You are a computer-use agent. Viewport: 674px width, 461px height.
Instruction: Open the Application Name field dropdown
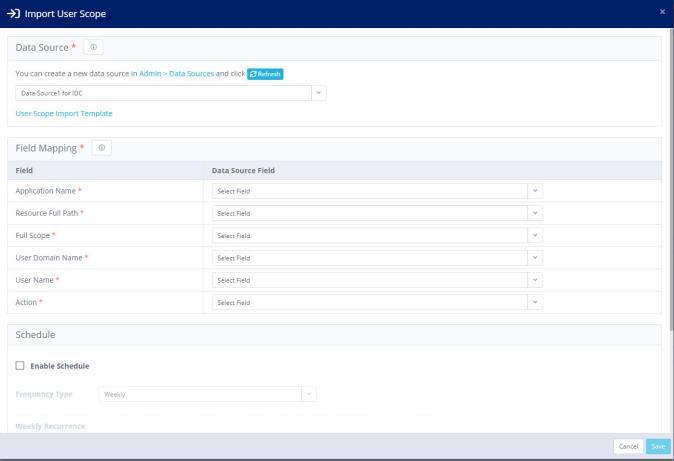pos(377,191)
